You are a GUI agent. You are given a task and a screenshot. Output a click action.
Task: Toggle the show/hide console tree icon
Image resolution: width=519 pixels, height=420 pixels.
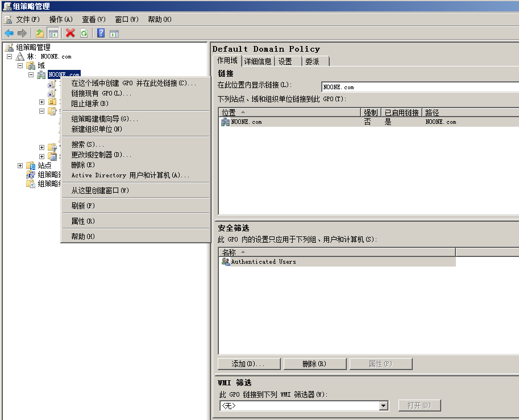pyautogui.click(x=53, y=33)
